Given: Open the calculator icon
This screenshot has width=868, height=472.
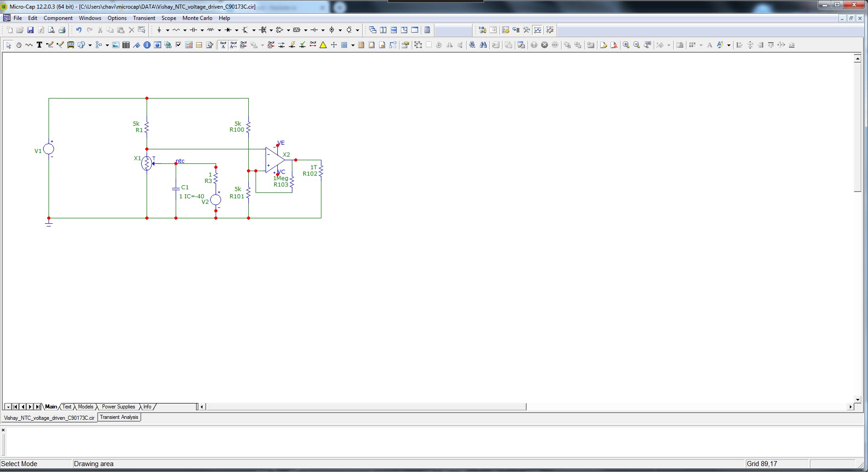Looking at the screenshot, I should click(427, 30).
